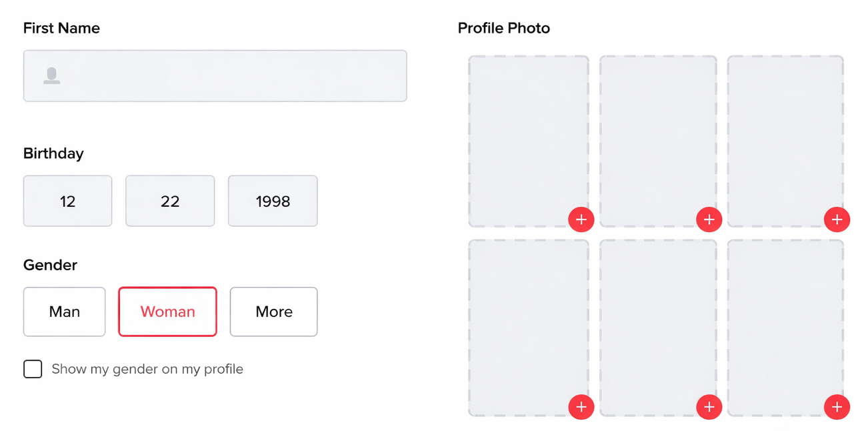Click the plus icon on bottom-right photo slot
Viewport: 868px width, 431px height.
click(x=837, y=407)
